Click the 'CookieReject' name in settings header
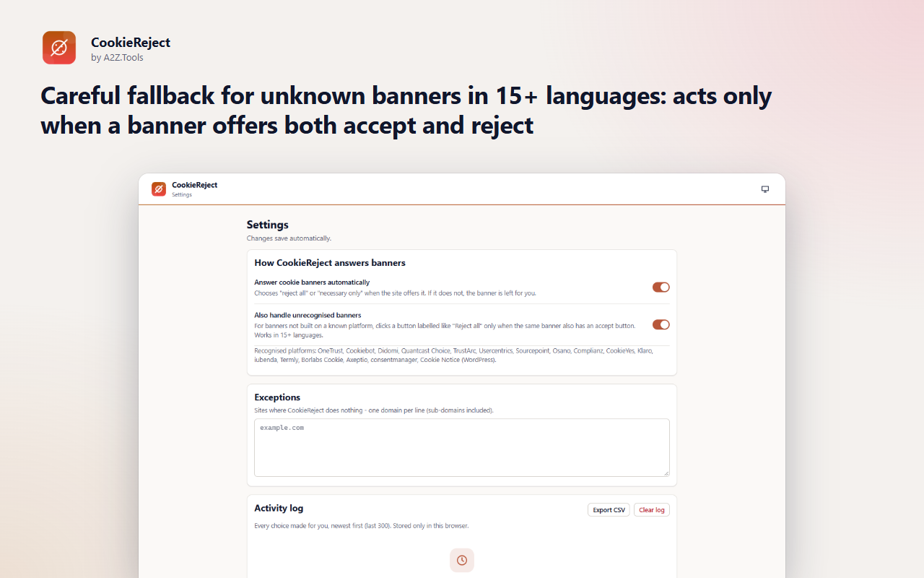Image resolution: width=924 pixels, height=578 pixels. 194,185
